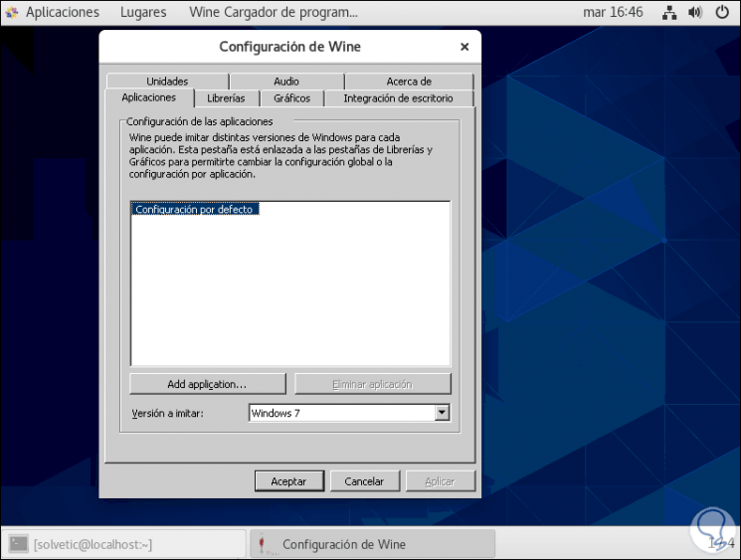Click the Cancelar button
This screenshot has height=560, width=741.
(364, 481)
